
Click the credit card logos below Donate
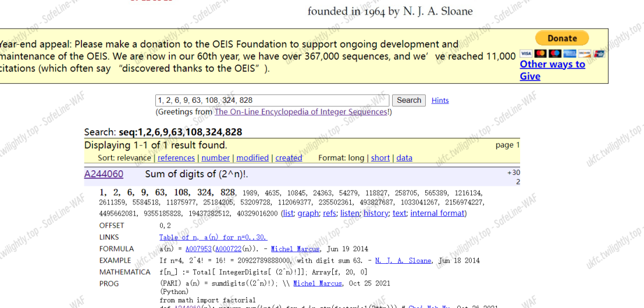click(x=561, y=53)
